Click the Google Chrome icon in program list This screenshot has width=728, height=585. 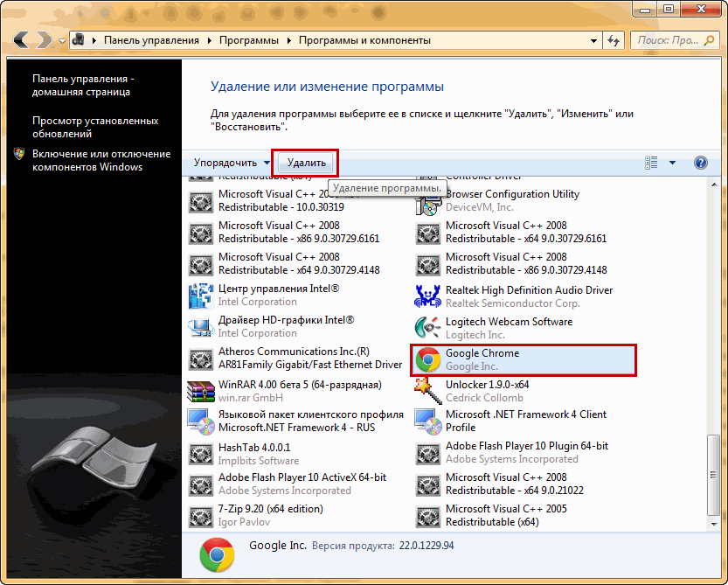(428, 359)
